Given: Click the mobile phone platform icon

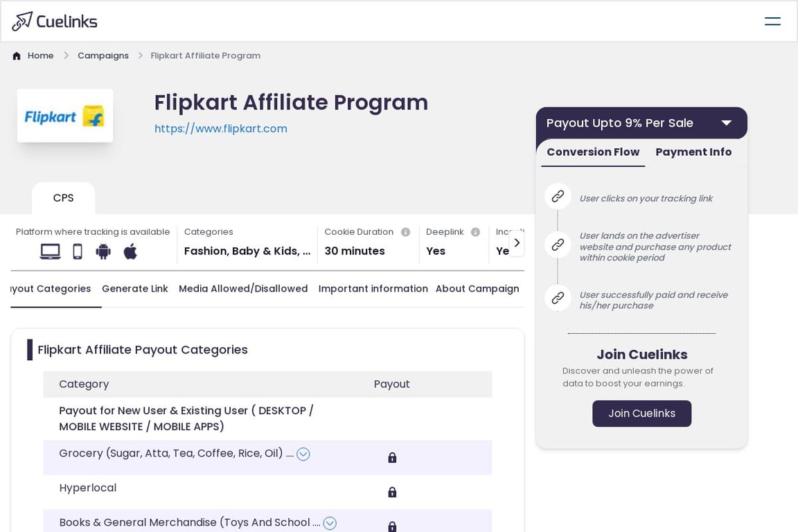Looking at the screenshot, I should pyautogui.click(x=78, y=251).
